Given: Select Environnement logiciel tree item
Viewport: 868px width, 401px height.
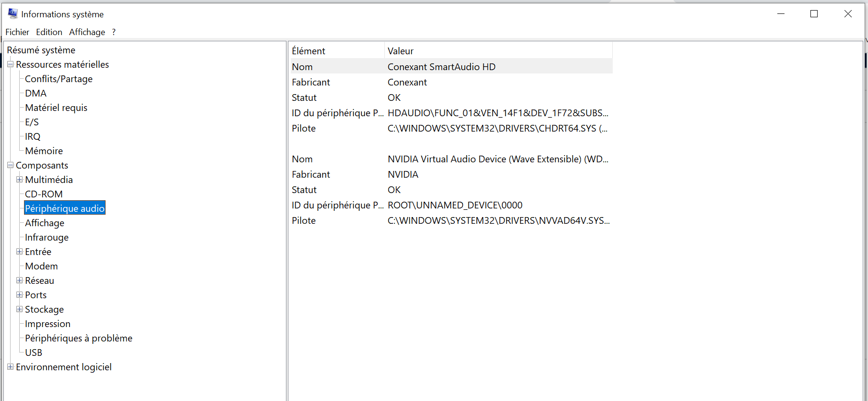Looking at the screenshot, I should 64,367.
